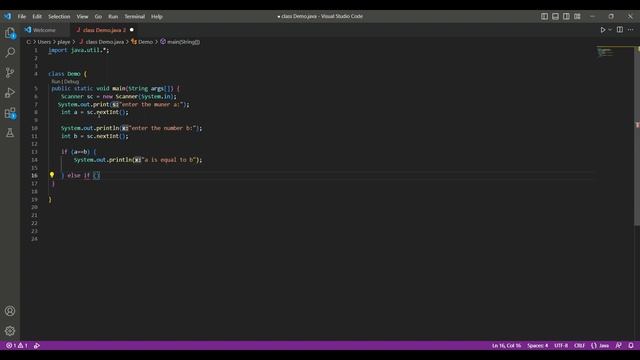Image resolution: width=640 pixels, height=360 pixels.
Task: Select the class Demo.java tab
Action: pos(104,30)
